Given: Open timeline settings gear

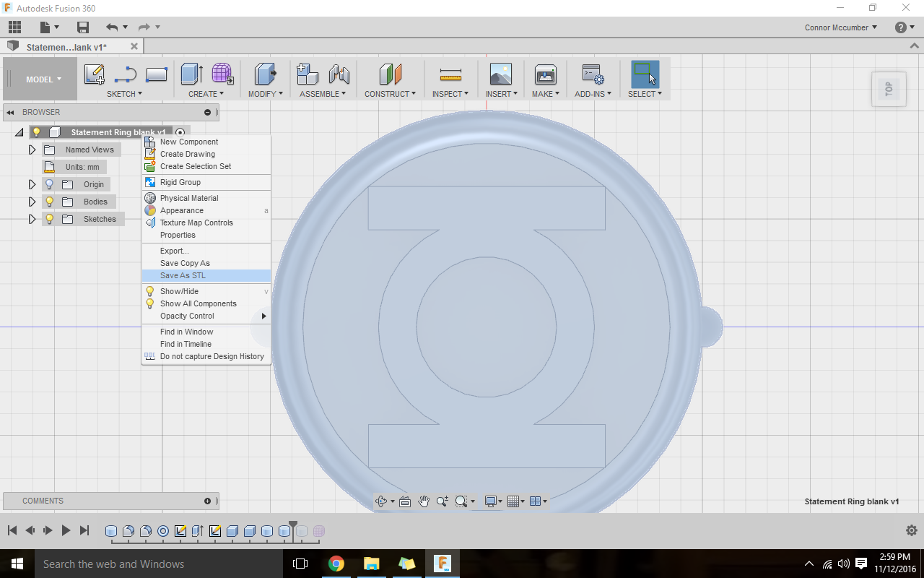Looking at the screenshot, I should (x=912, y=530).
